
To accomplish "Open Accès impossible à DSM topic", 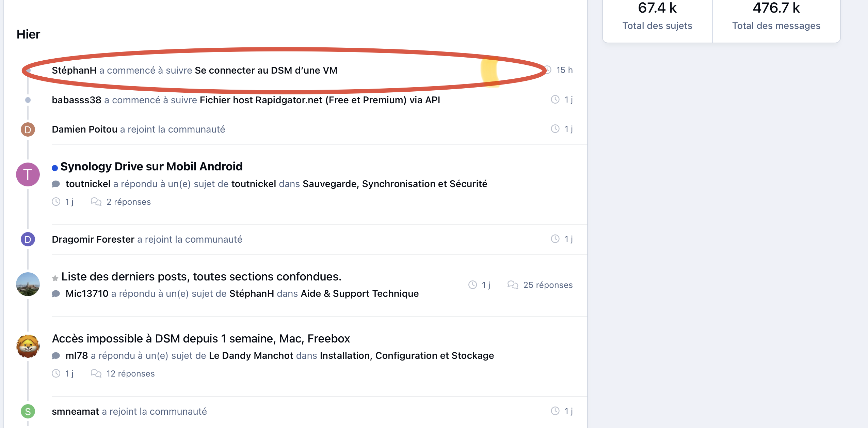I will (201, 338).
